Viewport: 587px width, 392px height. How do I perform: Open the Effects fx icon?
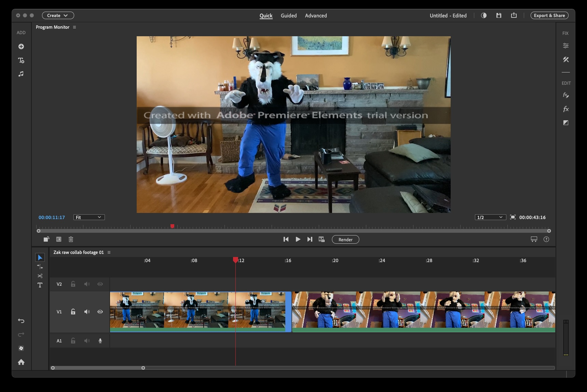click(x=566, y=109)
